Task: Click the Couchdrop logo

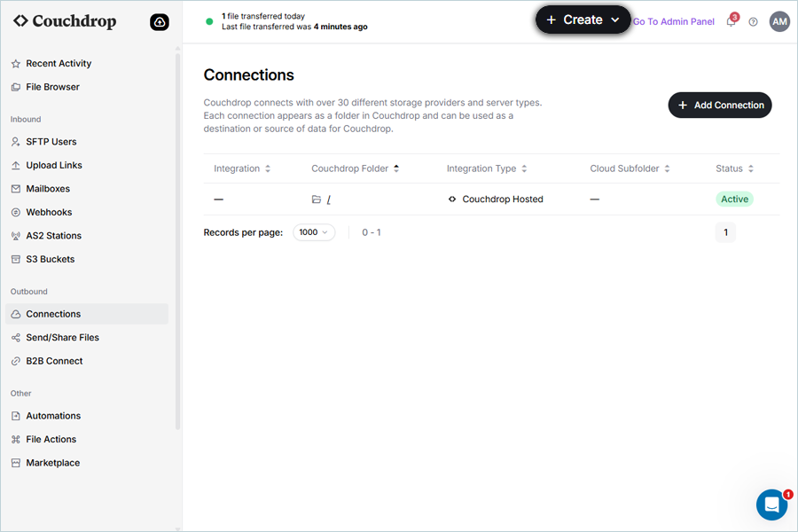Action: click(x=65, y=21)
